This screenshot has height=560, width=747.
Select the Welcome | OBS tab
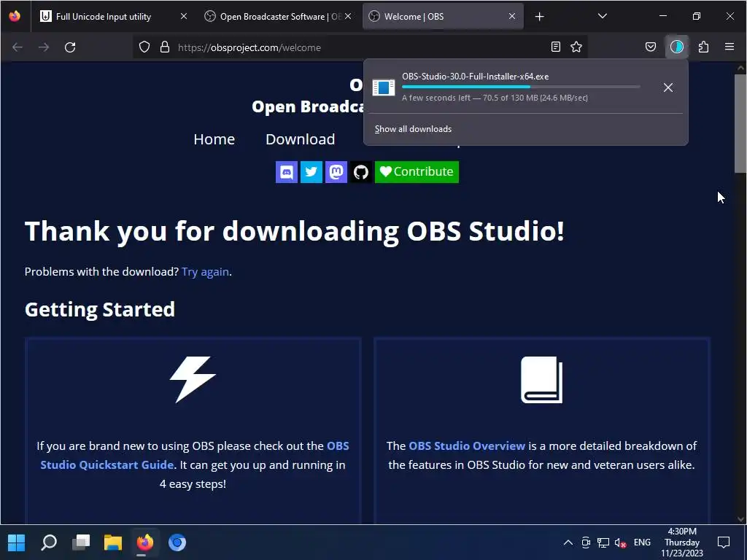(443, 17)
